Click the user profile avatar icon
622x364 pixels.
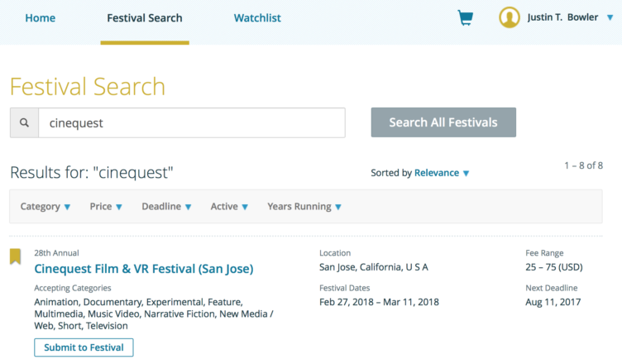pyautogui.click(x=510, y=17)
